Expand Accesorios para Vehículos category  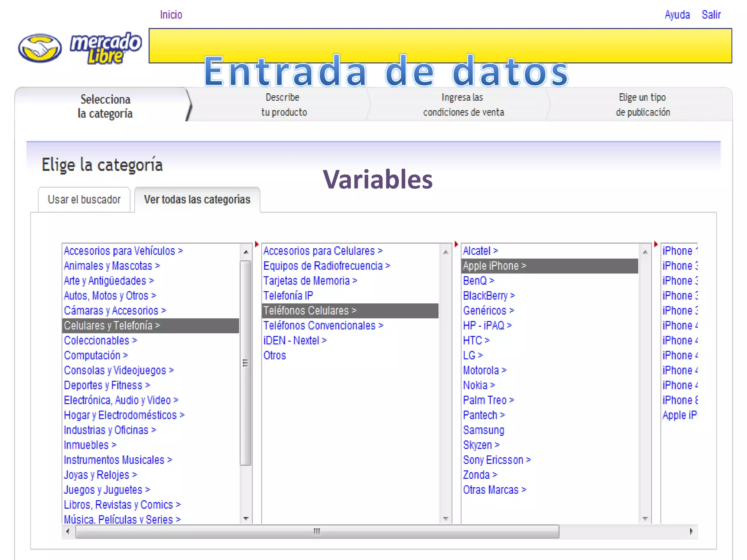click(123, 251)
